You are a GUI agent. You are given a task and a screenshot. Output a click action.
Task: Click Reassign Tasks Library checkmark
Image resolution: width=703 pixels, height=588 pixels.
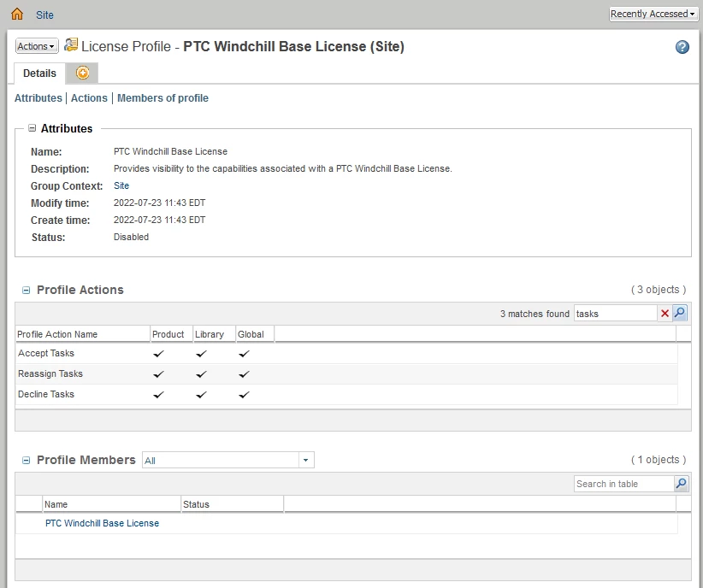(x=201, y=373)
